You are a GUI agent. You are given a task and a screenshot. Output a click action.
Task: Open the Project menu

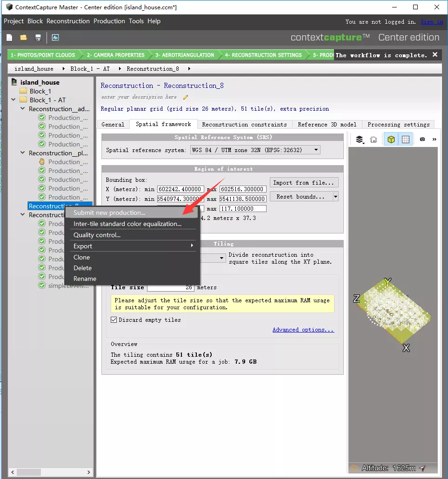[14, 21]
